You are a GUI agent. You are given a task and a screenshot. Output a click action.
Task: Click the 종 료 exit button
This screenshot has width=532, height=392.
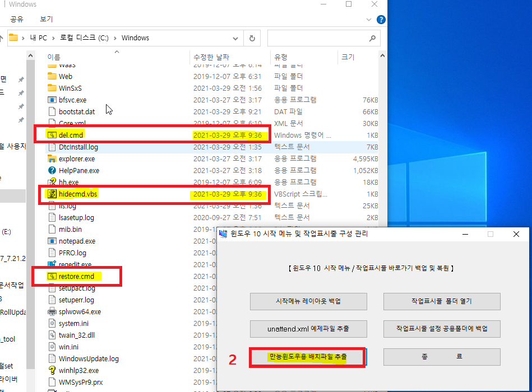(x=442, y=357)
